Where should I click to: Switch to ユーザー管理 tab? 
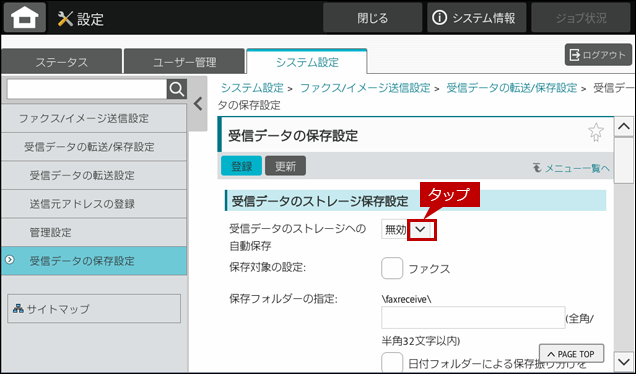(x=185, y=62)
